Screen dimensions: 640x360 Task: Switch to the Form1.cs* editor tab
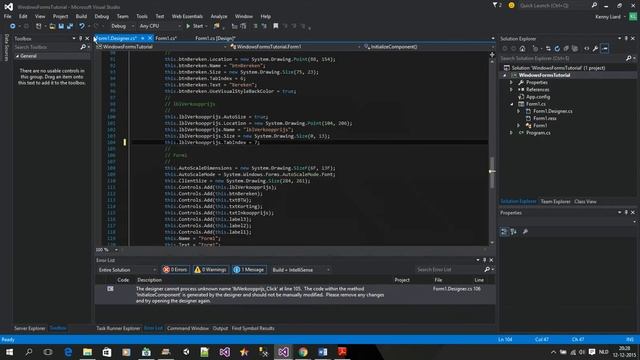166,38
